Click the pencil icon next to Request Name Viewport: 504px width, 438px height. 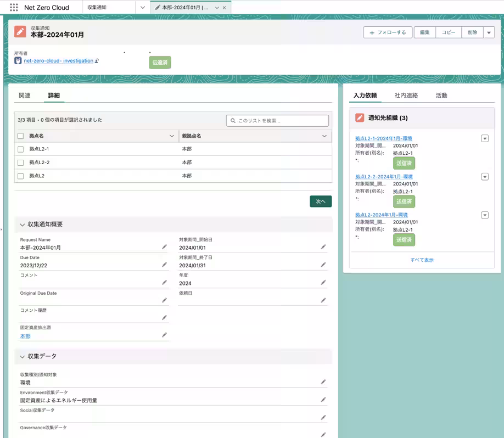point(164,247)
